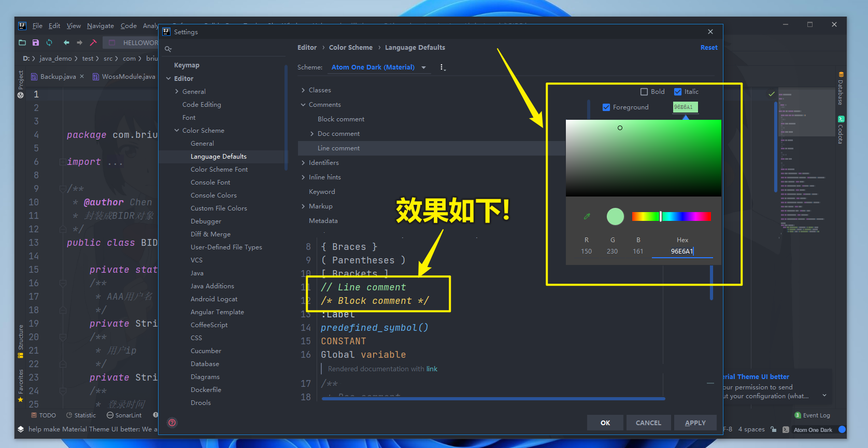Click in the saturation brightness color field
Viewport: 868px width, 448px height.
coord(643,158)
